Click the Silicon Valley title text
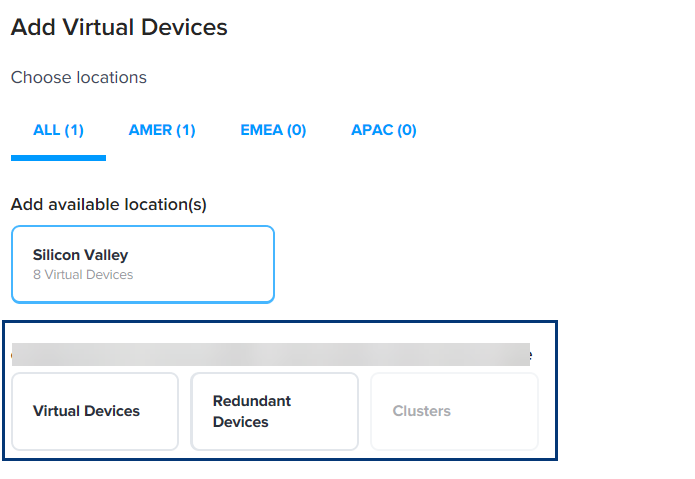Screen dimensions: 695x479 [x=80, y=255]
